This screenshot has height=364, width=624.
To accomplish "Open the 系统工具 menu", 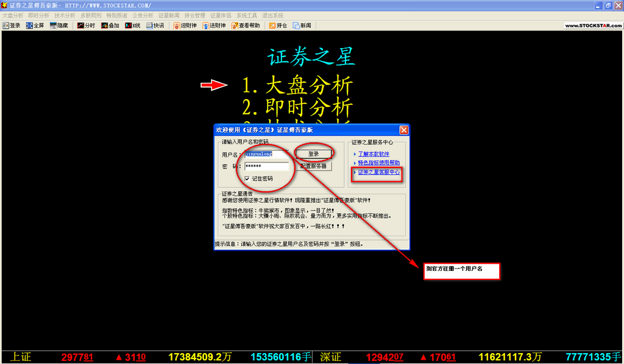I will (x=247, y=15).
